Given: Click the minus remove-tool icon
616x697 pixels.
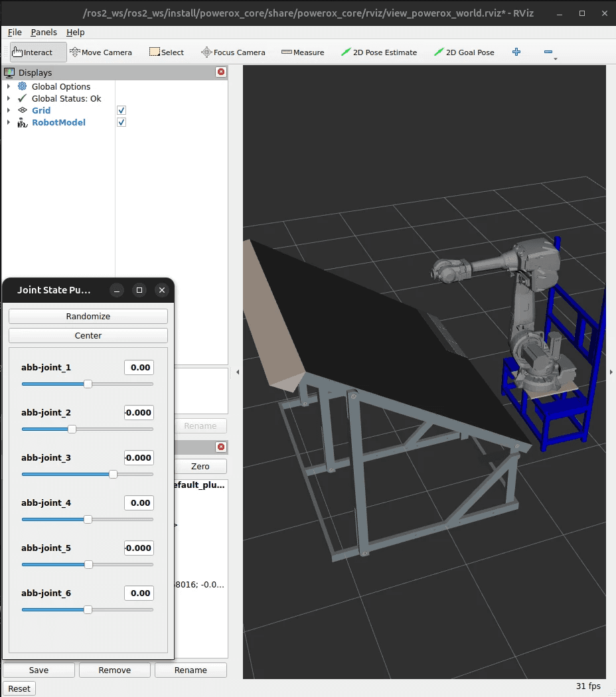Looking at the screenshot, I should click(x=548, y=52).
